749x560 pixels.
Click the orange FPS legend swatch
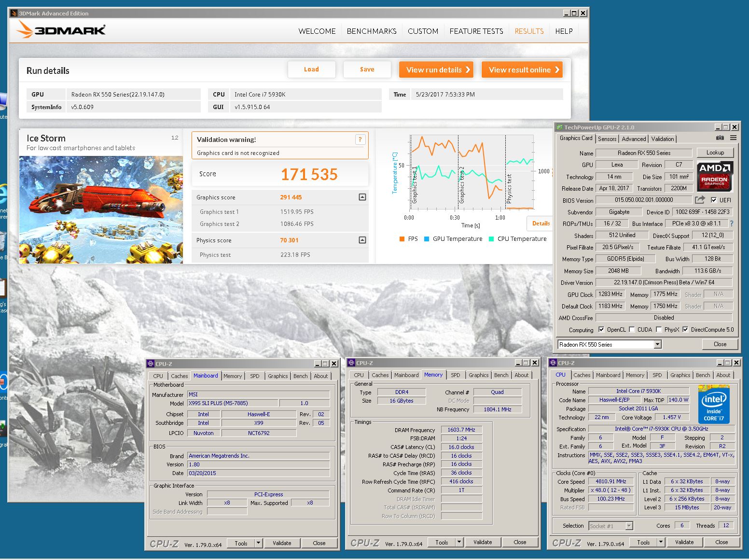tap(402, 239)
